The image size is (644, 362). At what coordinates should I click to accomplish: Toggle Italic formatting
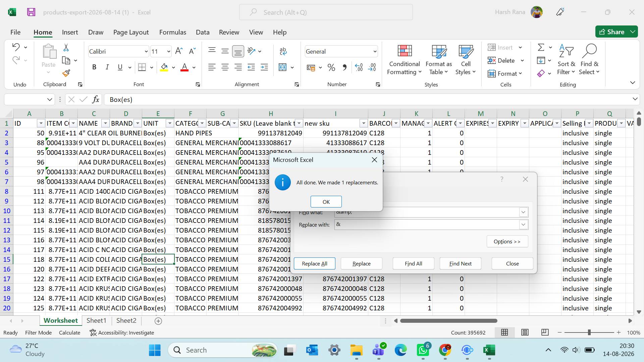point(107,67)
